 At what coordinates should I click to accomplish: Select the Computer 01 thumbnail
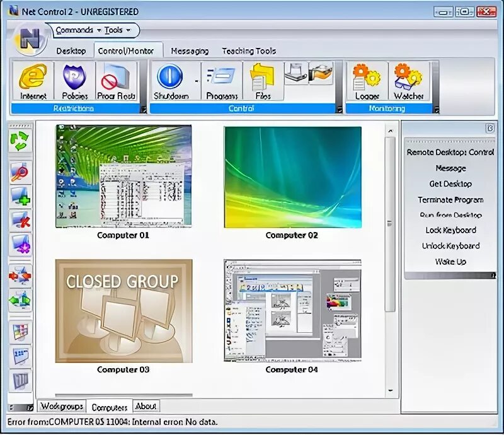123,177
